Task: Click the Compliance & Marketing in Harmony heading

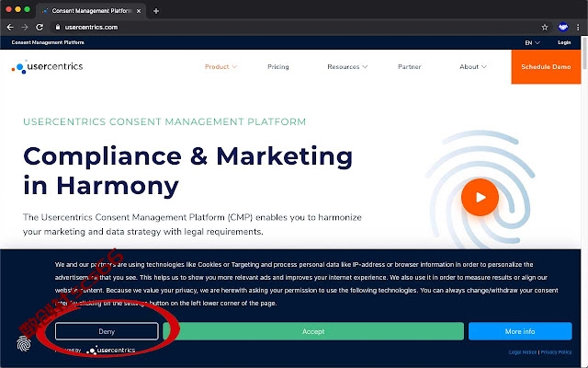Action: (x=187, y=171)
